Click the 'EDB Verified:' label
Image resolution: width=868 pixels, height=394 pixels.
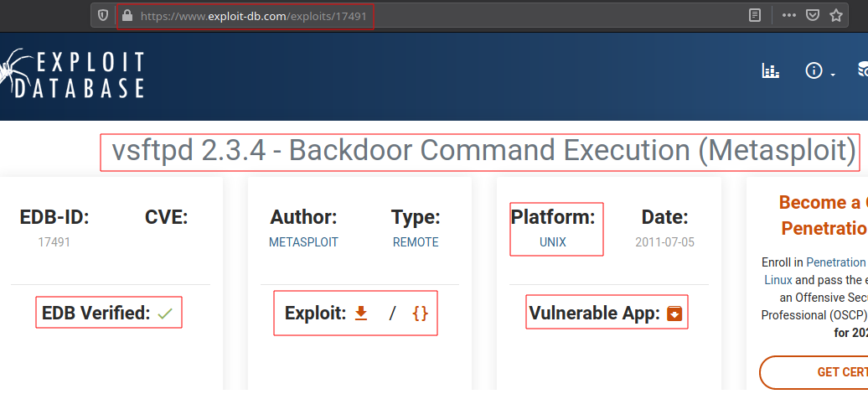[96, 313]
